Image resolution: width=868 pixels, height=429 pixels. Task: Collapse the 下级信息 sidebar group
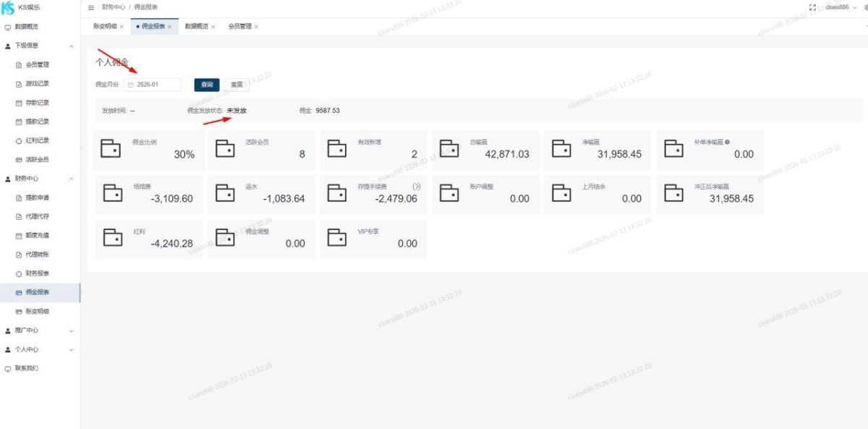tap(71, 46)
